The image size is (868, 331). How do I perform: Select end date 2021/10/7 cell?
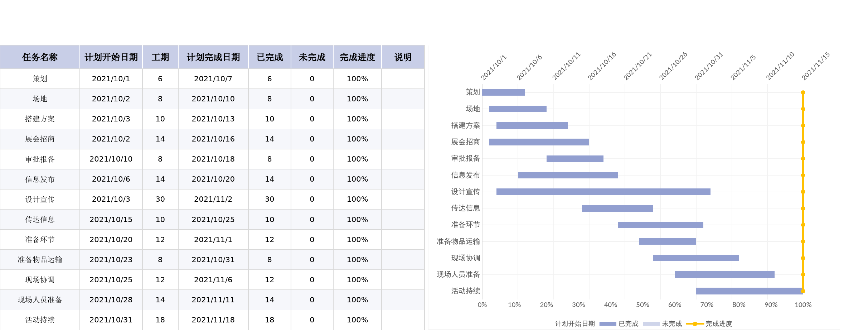coord(213,79)
